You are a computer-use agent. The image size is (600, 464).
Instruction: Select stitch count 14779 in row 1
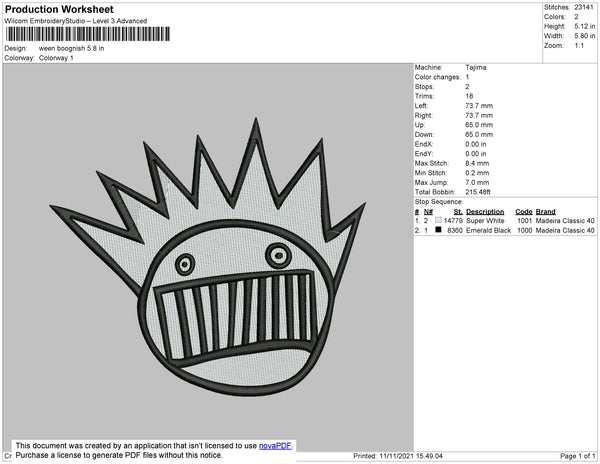pos(453,221)
